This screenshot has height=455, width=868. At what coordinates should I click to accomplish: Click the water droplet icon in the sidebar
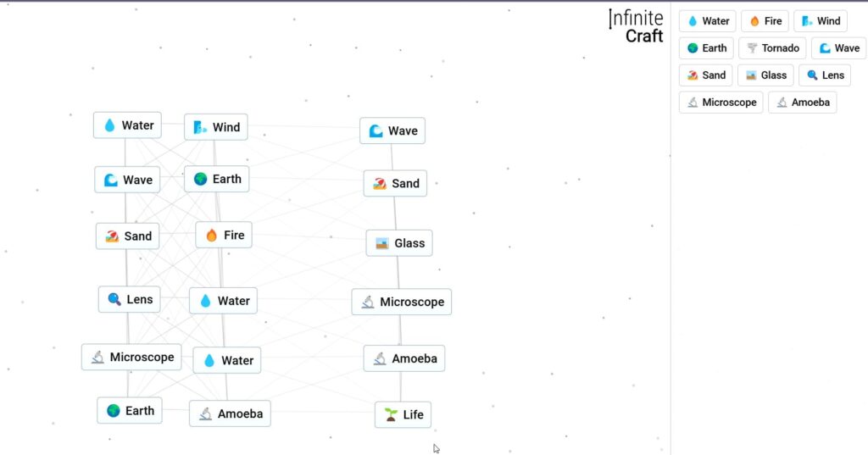693,21
